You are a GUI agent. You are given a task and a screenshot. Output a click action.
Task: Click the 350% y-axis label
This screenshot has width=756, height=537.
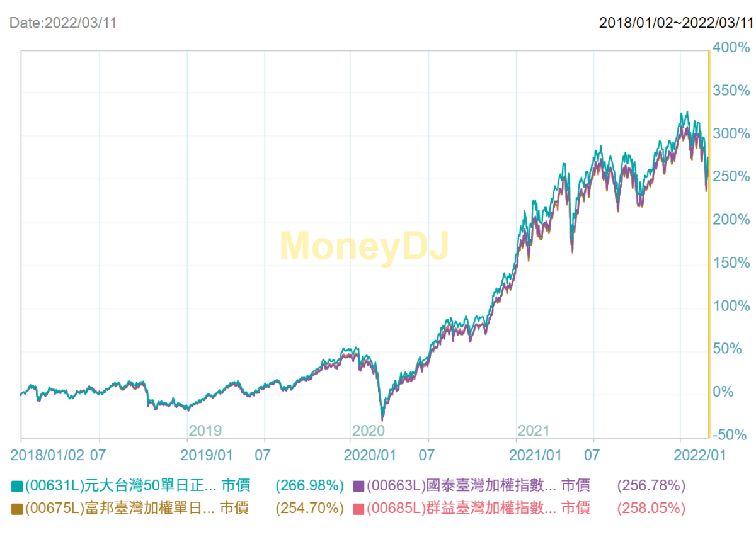731,91
